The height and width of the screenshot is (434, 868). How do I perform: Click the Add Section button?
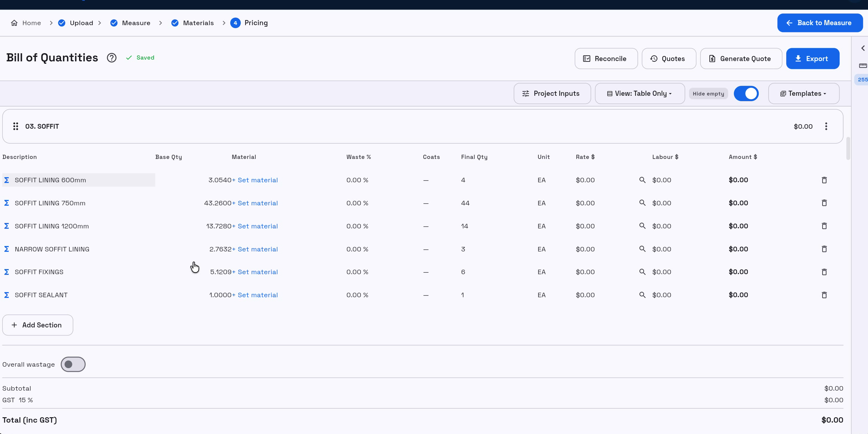click(38, 325)
